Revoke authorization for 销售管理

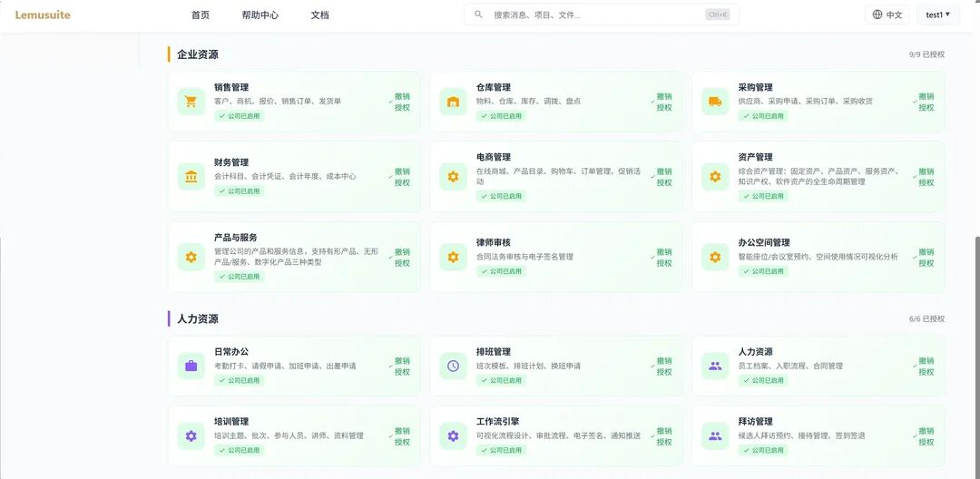pyautogui.click(x=401, y=102)
